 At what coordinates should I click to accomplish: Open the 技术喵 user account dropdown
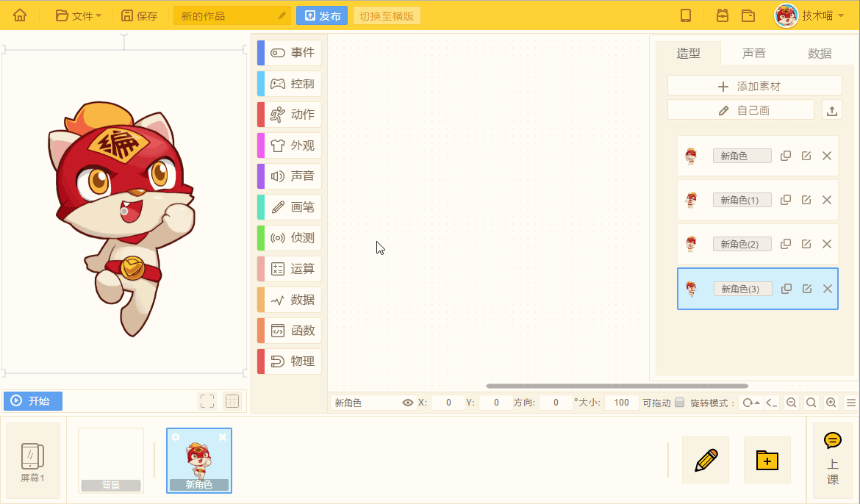[x=809, y=15]
